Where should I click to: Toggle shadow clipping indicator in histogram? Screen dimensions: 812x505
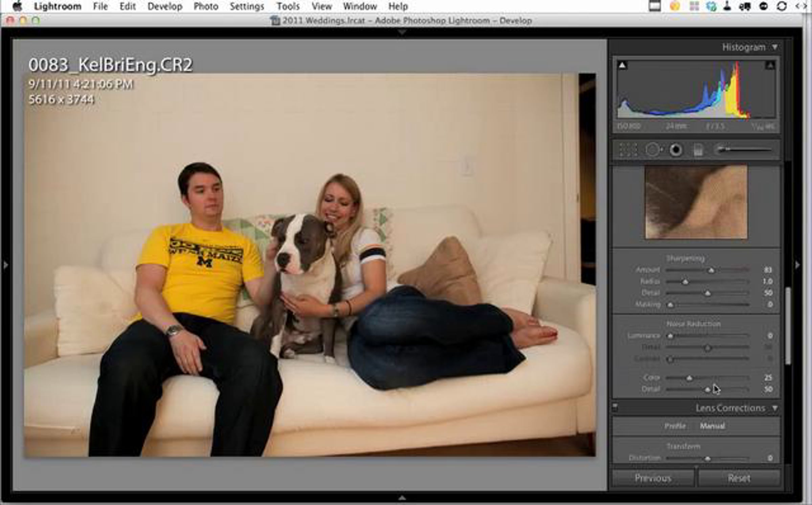point(622,65)
